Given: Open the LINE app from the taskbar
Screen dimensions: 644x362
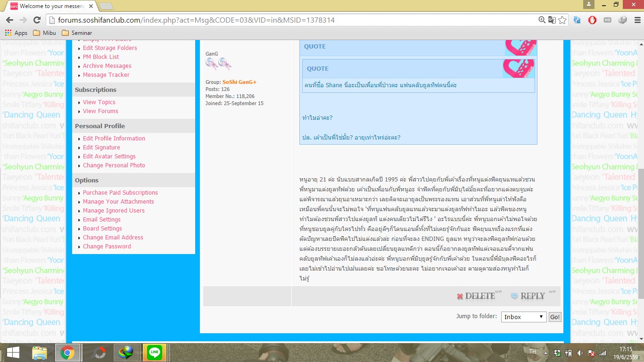Looking at the screenshot, I should tap(154, 353).
